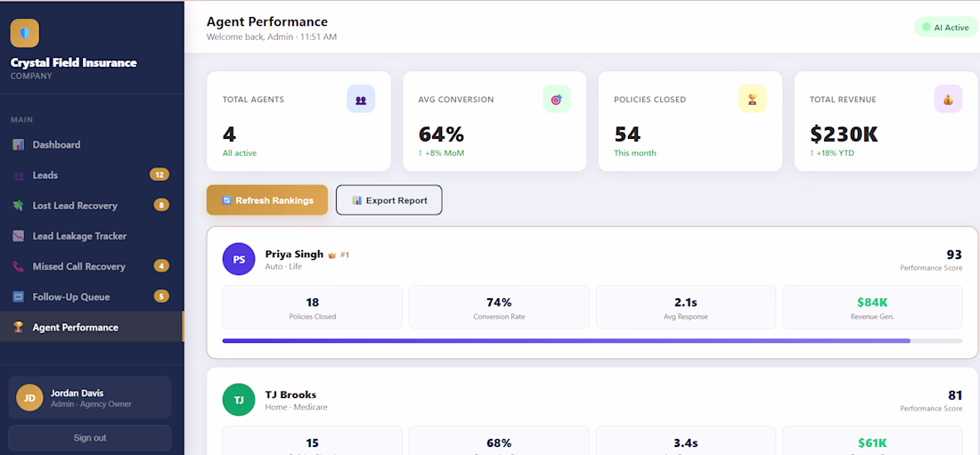
Task: Select Agent Performance in sidebar
Action: 91,327
